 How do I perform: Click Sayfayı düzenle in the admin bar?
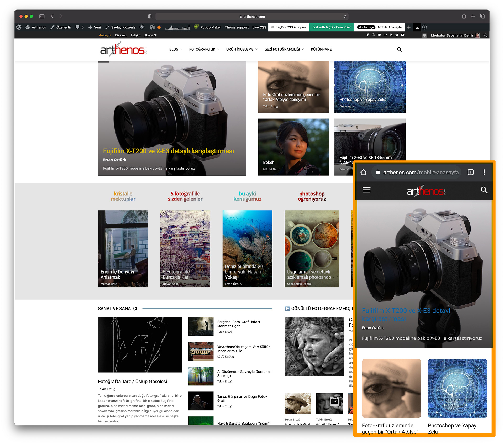tap(120, 27)
